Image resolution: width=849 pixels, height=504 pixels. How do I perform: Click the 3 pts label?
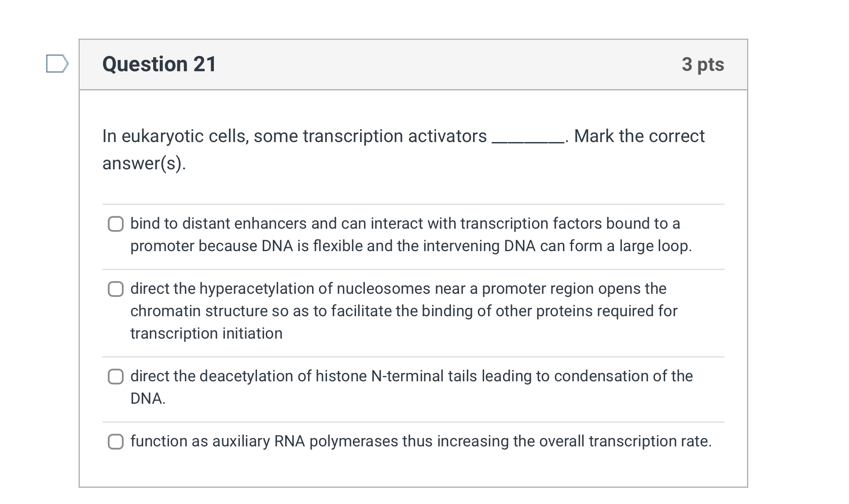point(704,64)
